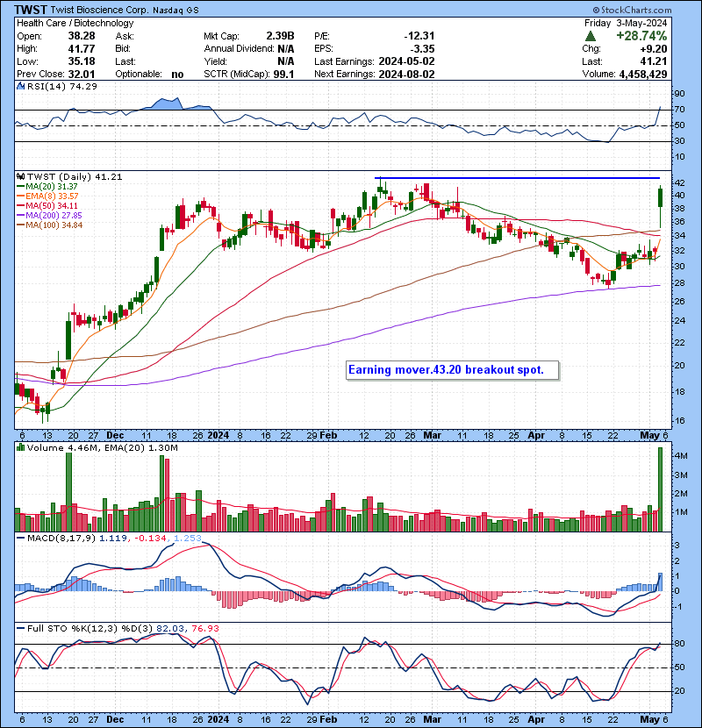Click the SCTR (MidCap) value 99.1
Viewport: 702px width, 728px height.
[283, 75]
